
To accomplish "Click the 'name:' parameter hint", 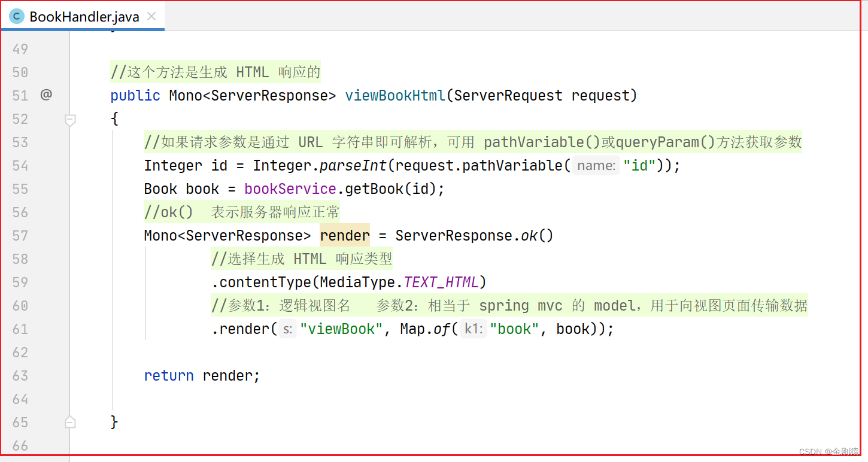I will tap(596, 166).
